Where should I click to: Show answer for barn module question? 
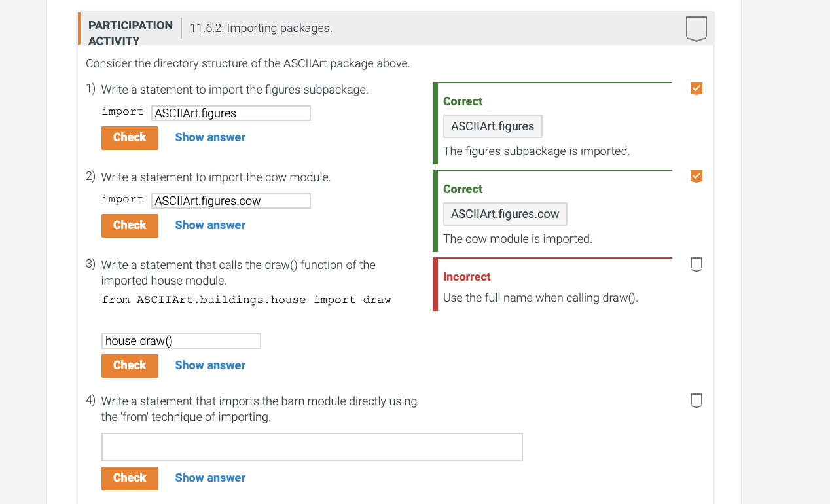210,478
